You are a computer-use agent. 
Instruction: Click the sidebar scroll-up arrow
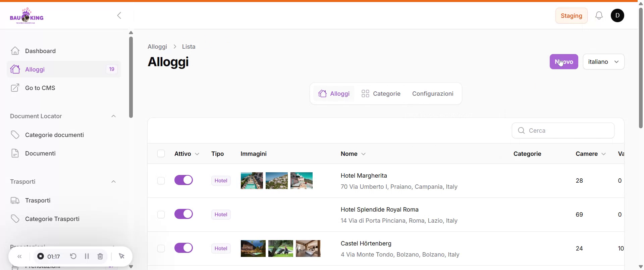coord(131,33)
